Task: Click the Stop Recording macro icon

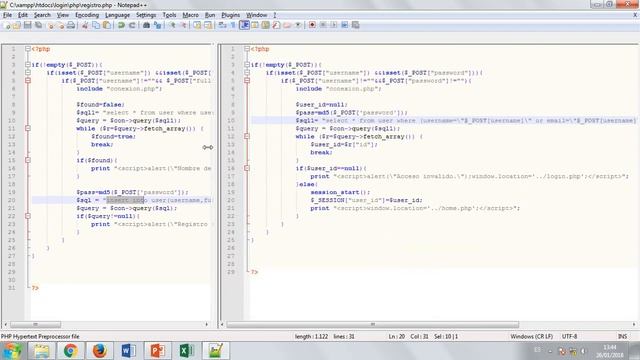Action: [323, 25]
